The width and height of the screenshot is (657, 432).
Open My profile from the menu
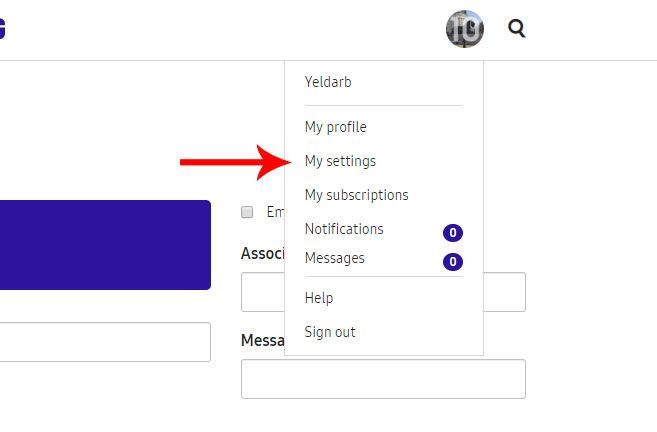(x=335, y=127)
